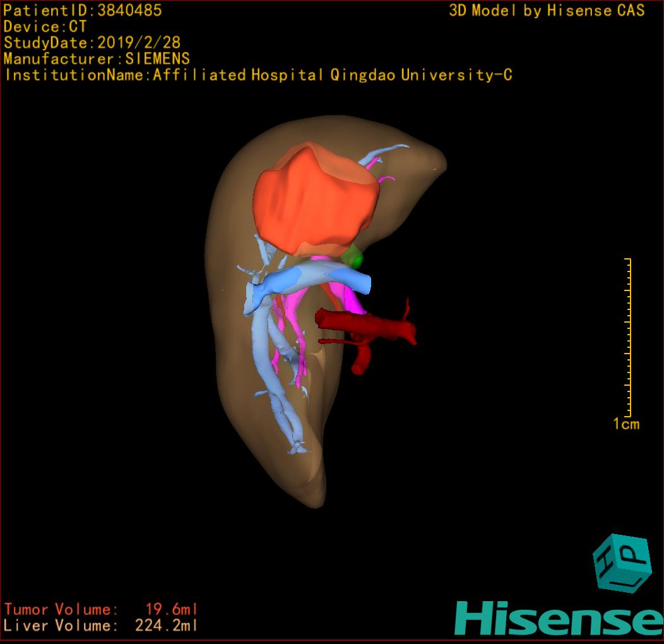Click the PatientID:3840485 text
This screenshot has width=664, height=644.
(83, 10)
